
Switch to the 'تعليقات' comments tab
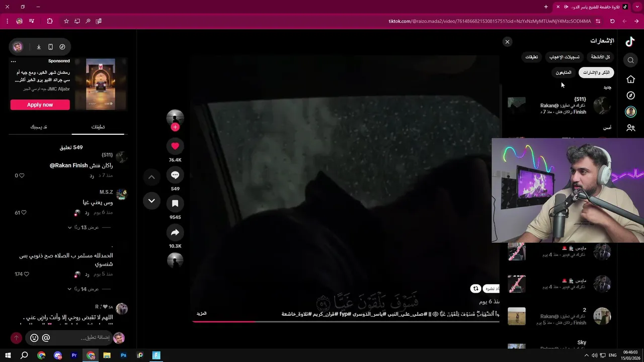click(98, 127)
